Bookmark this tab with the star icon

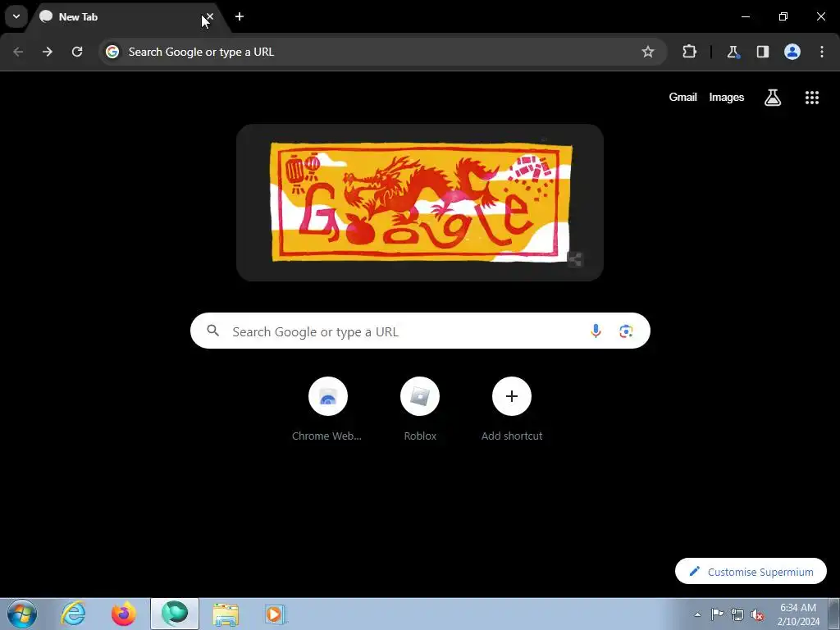pyautogui.click(x=648, y=52)
